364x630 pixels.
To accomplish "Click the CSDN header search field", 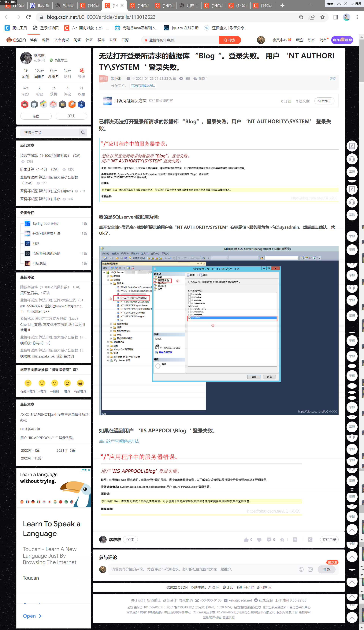I will (180, 40).
